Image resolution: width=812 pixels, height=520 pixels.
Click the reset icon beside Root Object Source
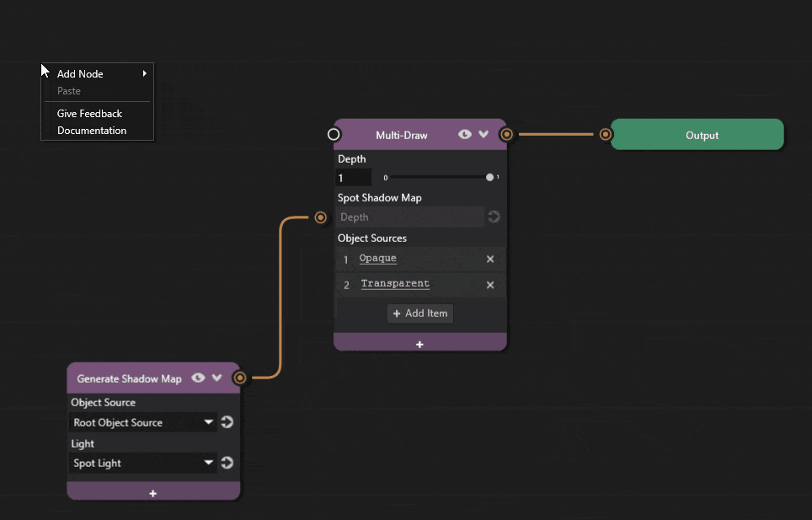pos(227,421)
